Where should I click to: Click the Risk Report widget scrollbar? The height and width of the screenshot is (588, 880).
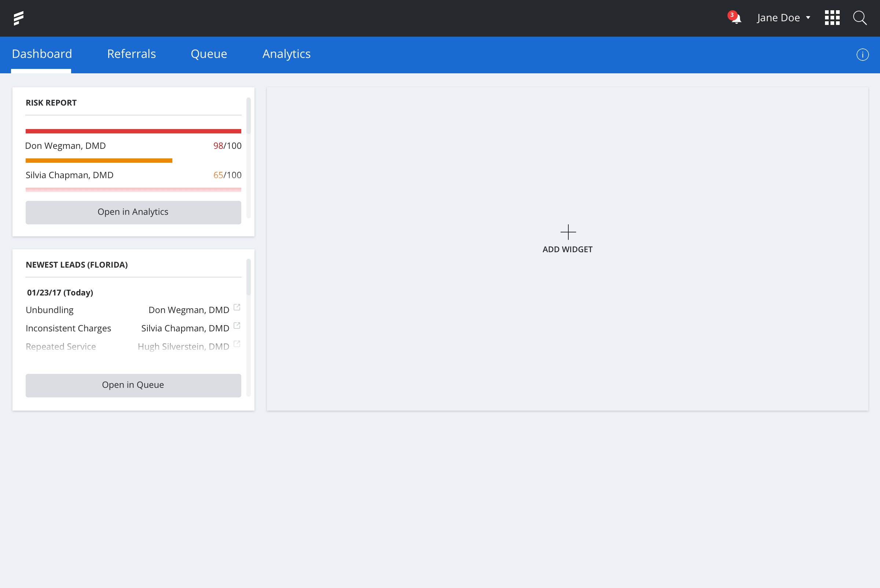pyautogui.click(x=248, y=116)
